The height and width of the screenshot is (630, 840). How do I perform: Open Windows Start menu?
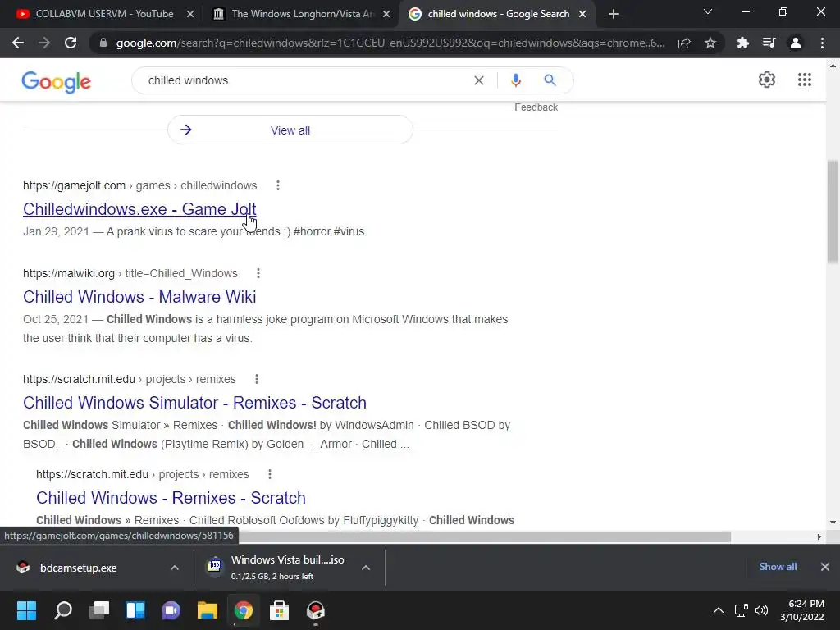click(x=26, y=610)
